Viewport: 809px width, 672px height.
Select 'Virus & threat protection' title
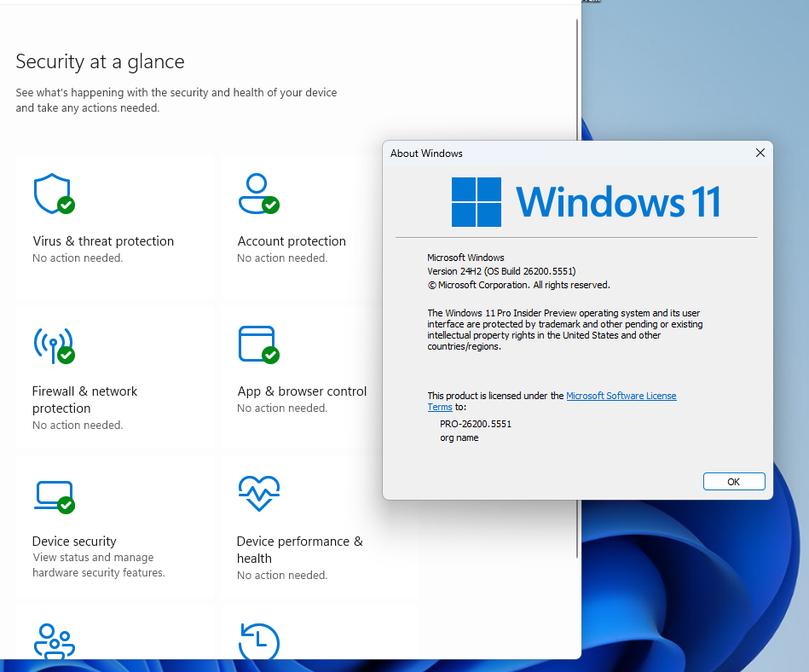(103, 241)
